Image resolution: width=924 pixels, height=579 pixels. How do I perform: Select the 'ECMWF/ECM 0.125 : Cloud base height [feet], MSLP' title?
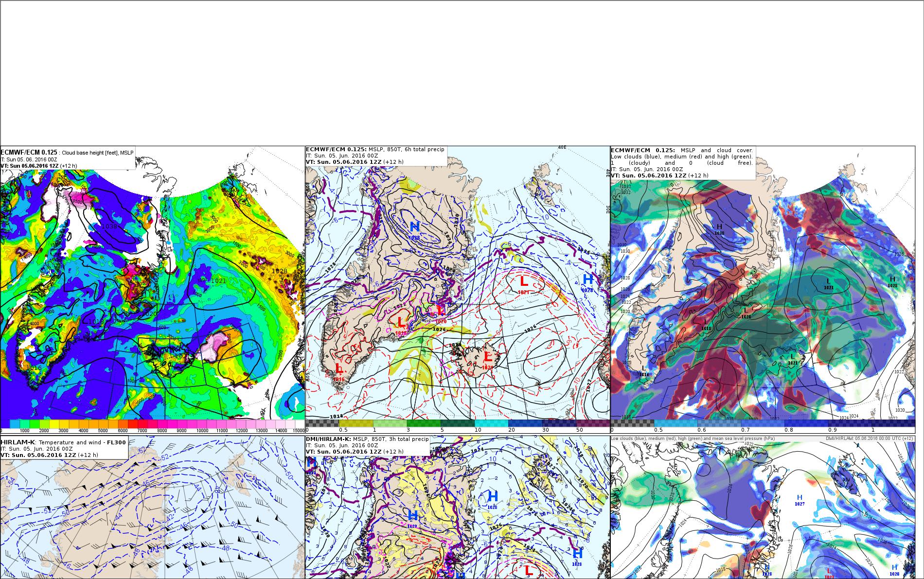(x=67, y=153)
